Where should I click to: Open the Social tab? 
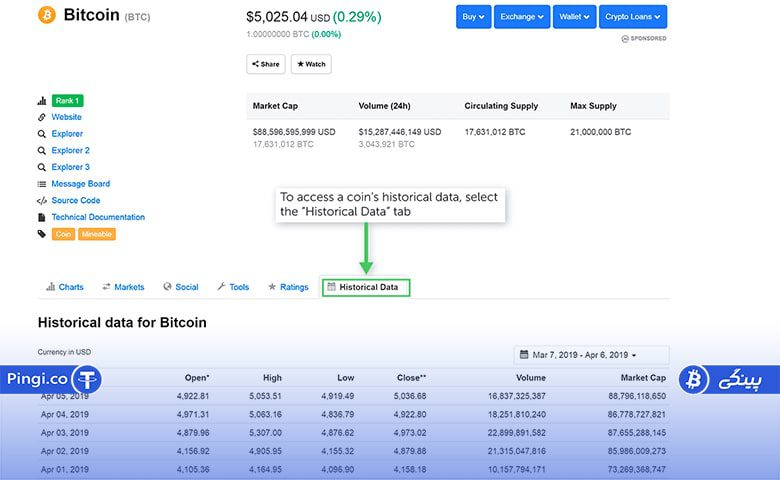click(x=181, y=287)
